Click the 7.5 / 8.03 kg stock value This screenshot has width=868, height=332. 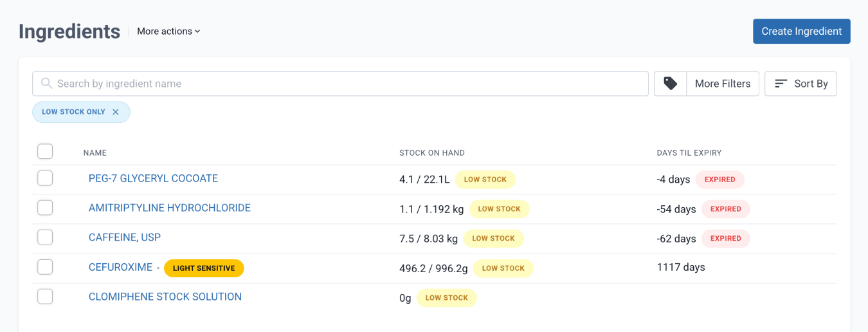(x=429, y=239)
